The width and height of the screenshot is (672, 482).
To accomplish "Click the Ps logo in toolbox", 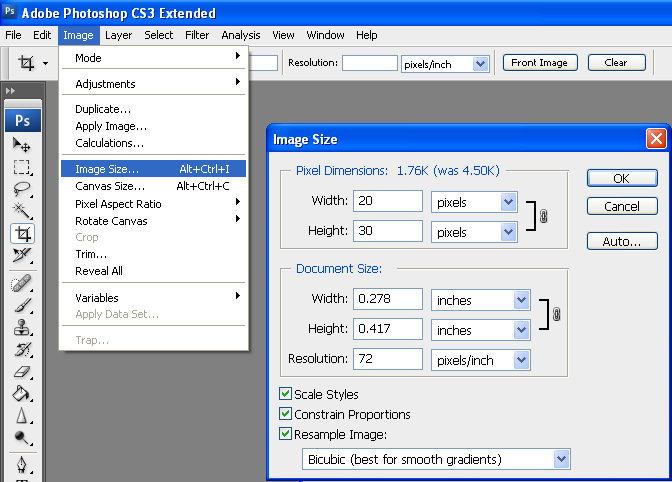I will [23, 120].
